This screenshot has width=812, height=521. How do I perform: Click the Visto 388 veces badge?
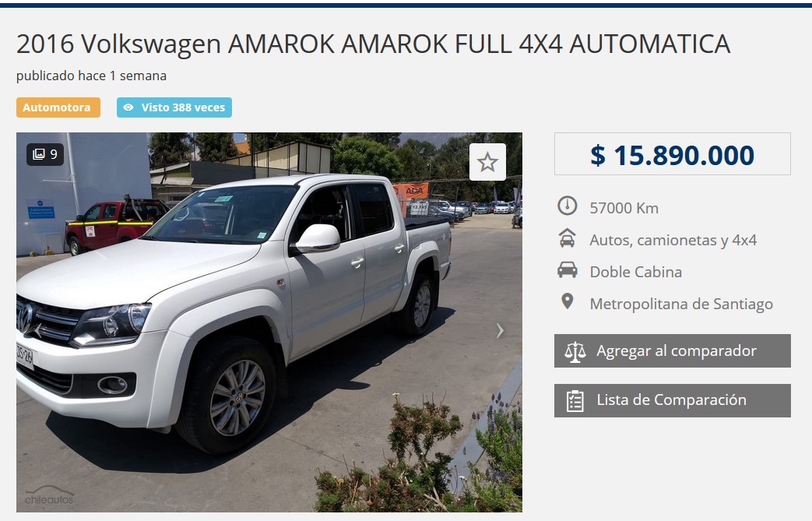[x=174, y=107]
